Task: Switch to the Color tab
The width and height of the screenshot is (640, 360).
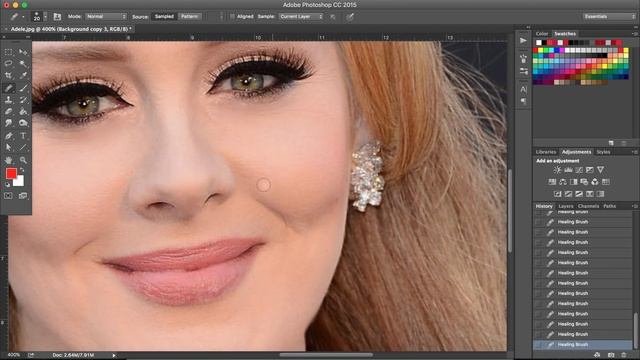Action: tap(542, 34)
